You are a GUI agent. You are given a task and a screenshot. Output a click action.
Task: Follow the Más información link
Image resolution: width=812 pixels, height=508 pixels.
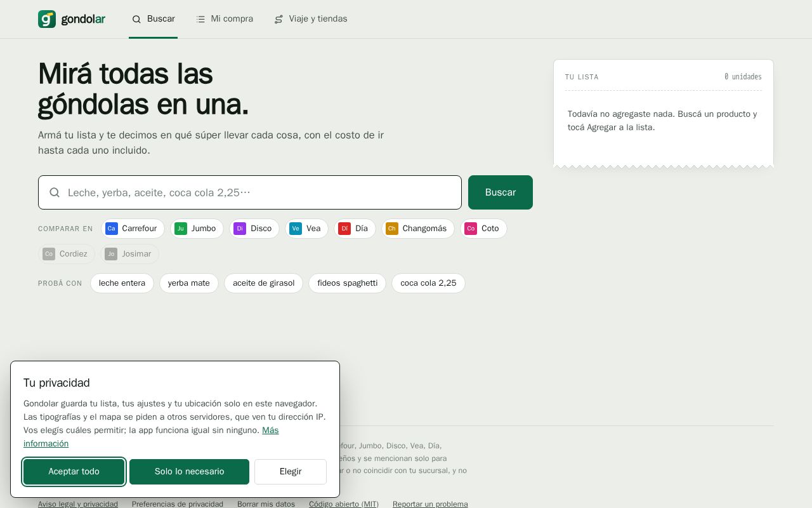(x=151, y=437)
